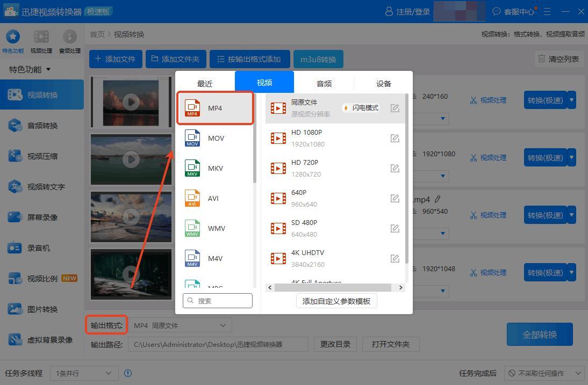This screenshot has height=385, width=588.
Task: Select 虚拟背景录像 in the sidebar
Action: point(42,340)
